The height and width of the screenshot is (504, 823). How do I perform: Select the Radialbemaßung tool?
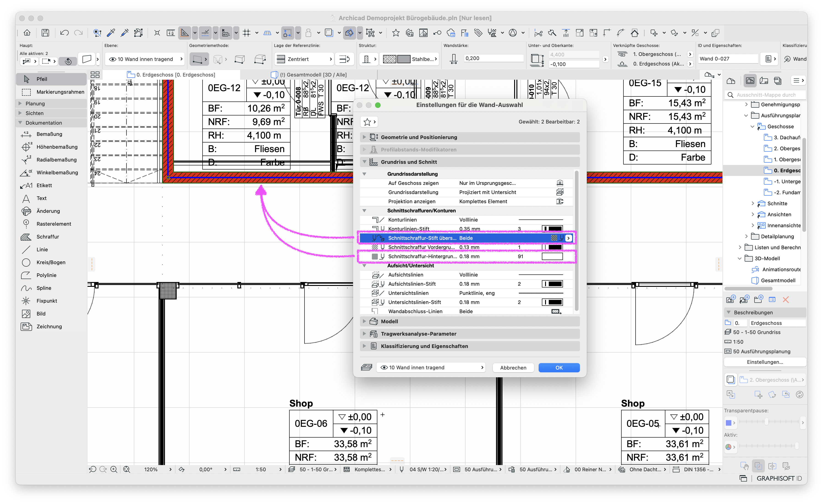click(52, 160)
